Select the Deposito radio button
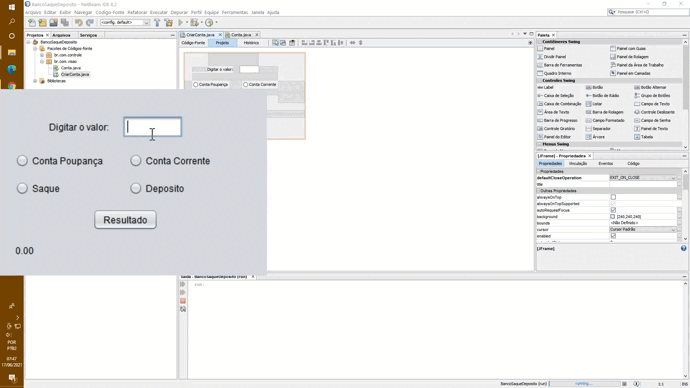Screen dimensions: 690x388 pos(136,188)
